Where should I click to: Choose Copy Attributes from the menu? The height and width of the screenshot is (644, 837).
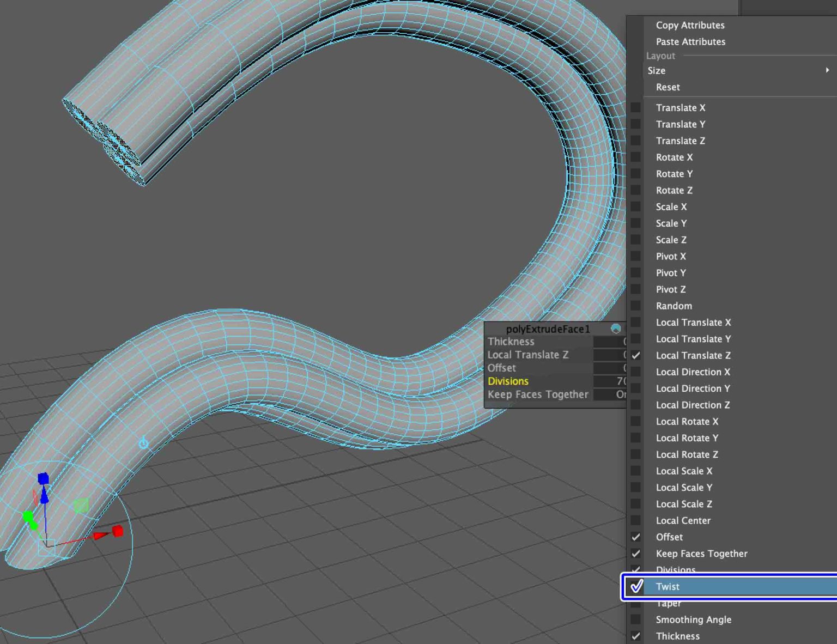point(690,25)
